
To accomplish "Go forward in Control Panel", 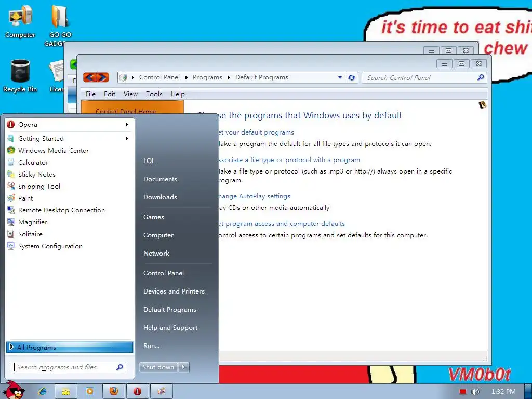I will [102, 77].
